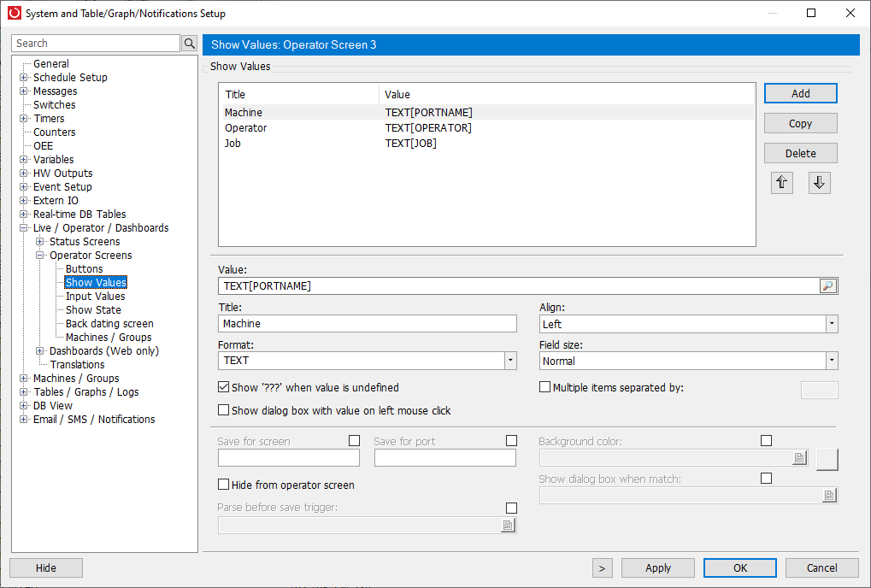The width and height of the screenshot is (871, 588).
Task: Select General in the settings tree
Action: 51,64
